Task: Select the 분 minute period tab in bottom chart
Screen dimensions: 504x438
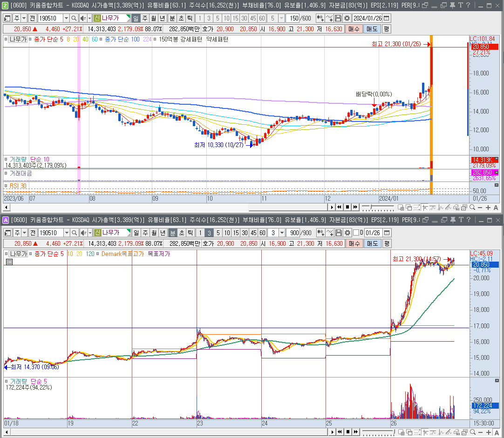Action: [173, 233]
